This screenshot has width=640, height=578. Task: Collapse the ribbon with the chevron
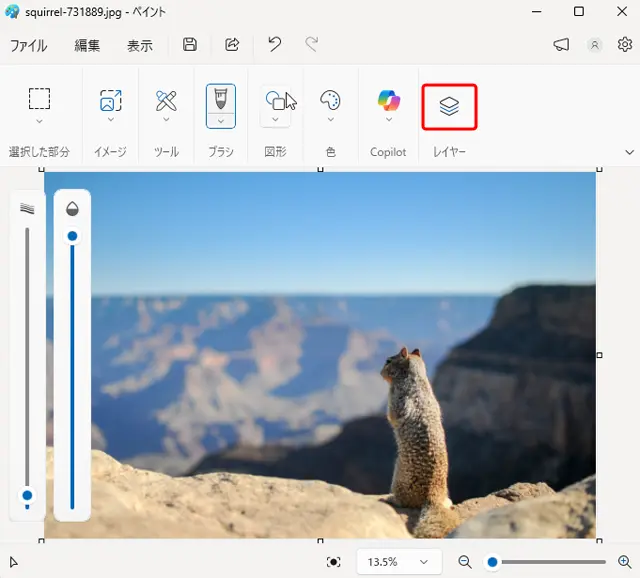click(x=629, y=152)
